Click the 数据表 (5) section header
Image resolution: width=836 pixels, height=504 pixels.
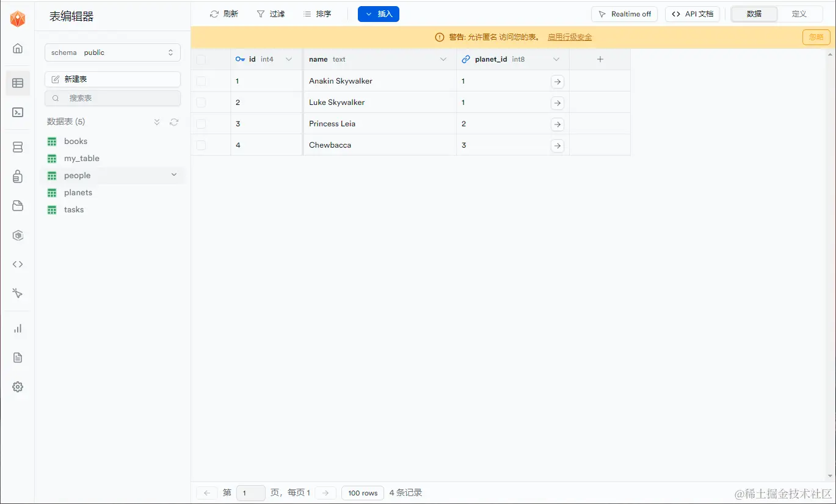click(x=66, y=122)
